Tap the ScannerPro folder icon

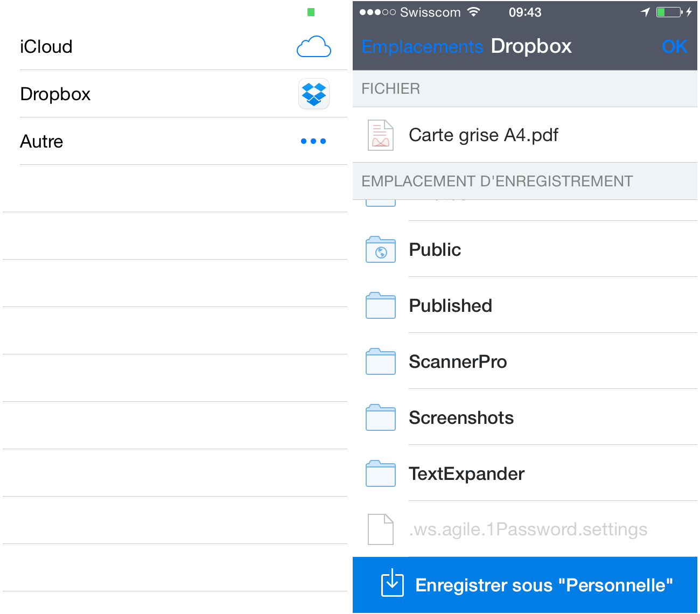tap(381, 361)
